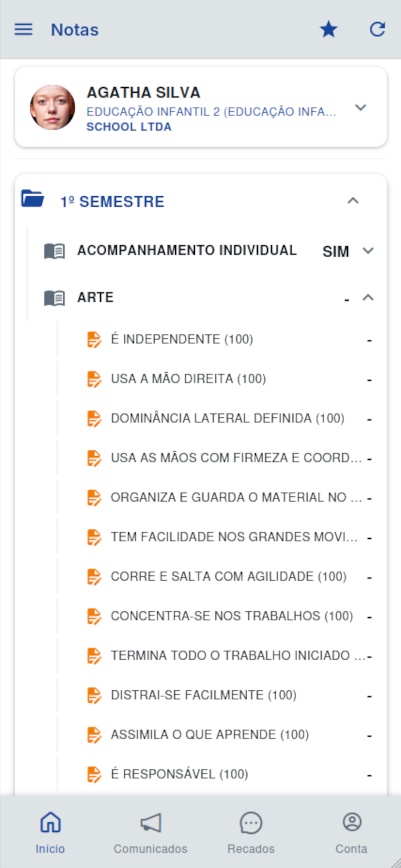Click Agatha Silva's profile photo

[52, 107]
